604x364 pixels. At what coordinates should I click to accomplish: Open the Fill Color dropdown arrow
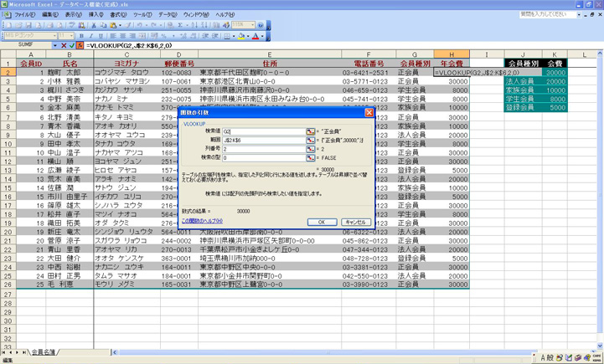pyautogui.click(x=248, y=36)
